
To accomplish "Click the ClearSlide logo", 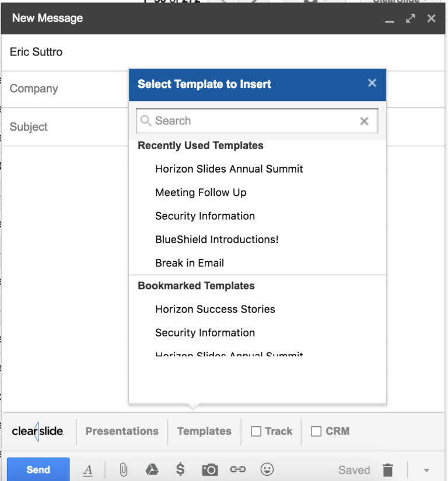I will 37,431.
